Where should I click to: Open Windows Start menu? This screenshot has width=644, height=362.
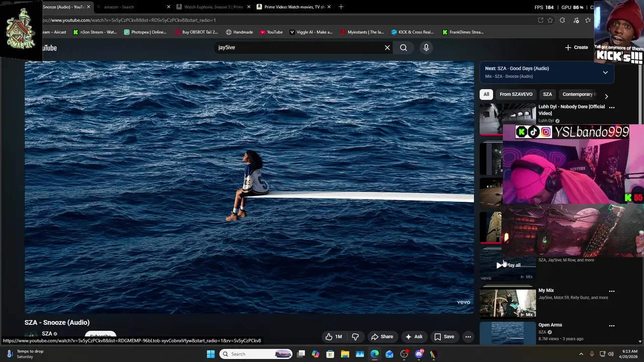tap(211, 354)
